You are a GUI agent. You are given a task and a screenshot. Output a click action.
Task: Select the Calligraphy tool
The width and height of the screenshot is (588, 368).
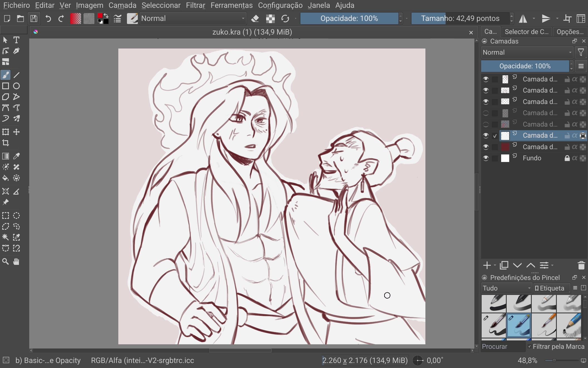click(x=16, y=51)
